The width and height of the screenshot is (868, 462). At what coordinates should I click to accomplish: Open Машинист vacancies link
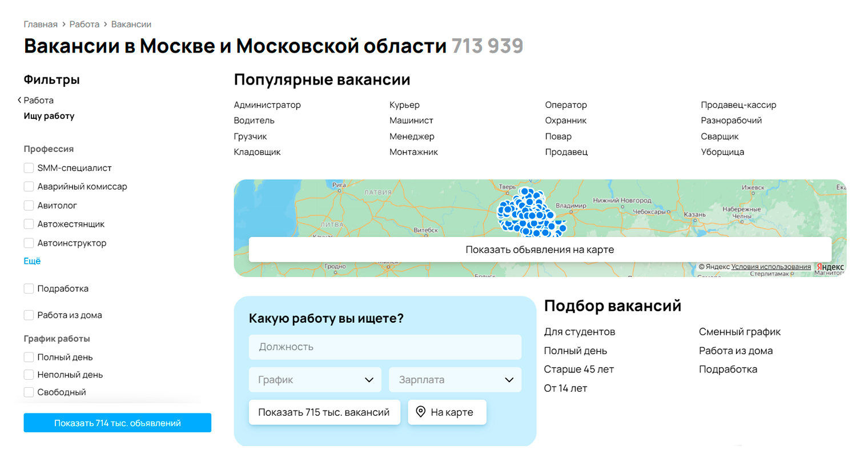click(411, 120)
